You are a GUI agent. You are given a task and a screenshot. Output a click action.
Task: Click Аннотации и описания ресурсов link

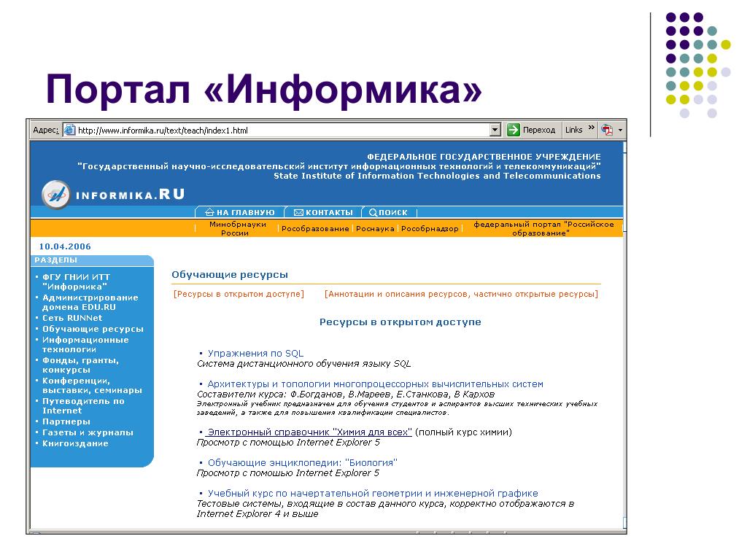click(x=461, y=295)
